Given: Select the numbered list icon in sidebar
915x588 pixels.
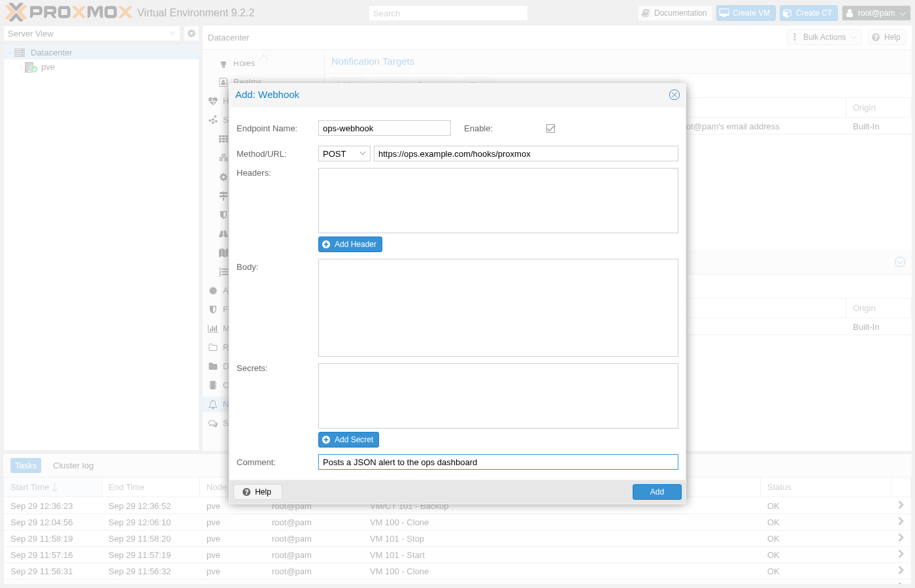Looking at the screenshot, I should point(224,272).
